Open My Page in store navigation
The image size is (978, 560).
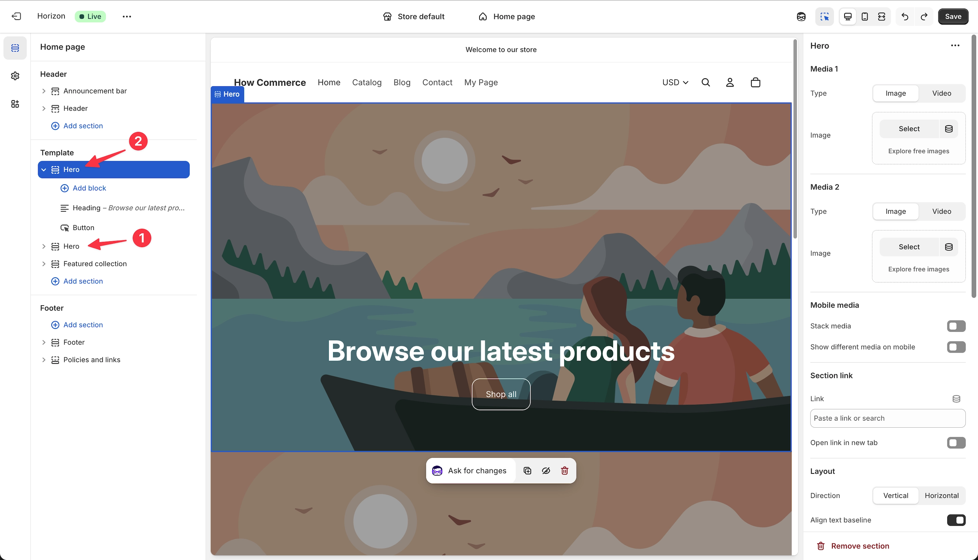coord(481,82)
